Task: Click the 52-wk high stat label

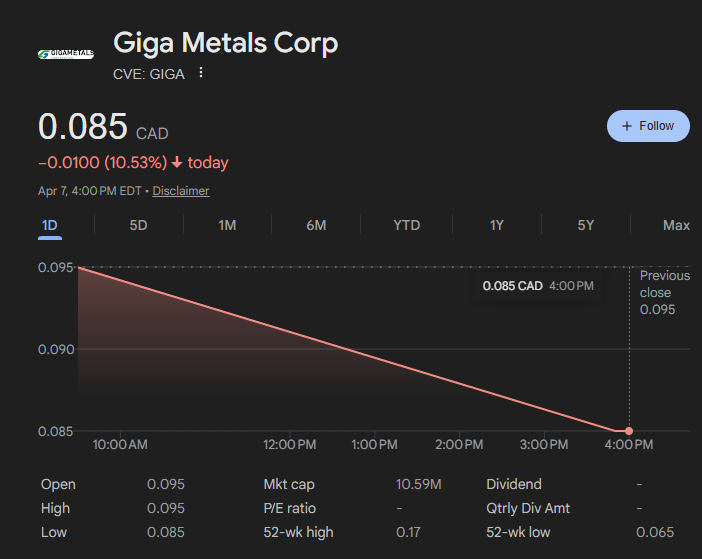Action: coord(298,532)
